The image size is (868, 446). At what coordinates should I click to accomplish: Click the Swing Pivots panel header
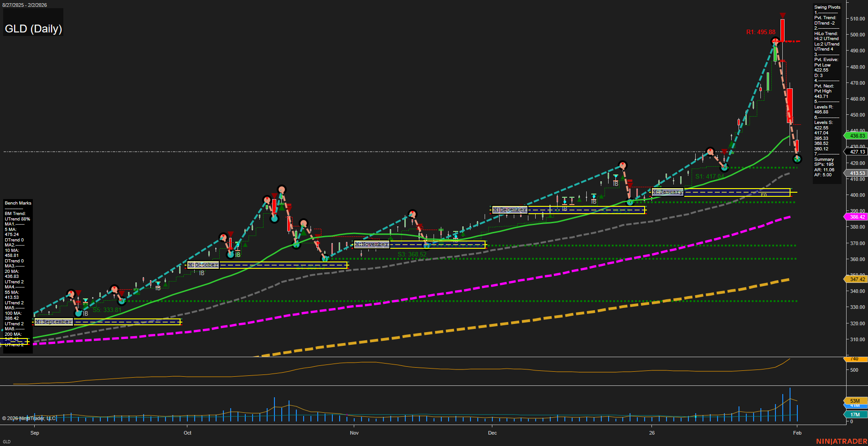pyautogui.click(x=827, y=7)
